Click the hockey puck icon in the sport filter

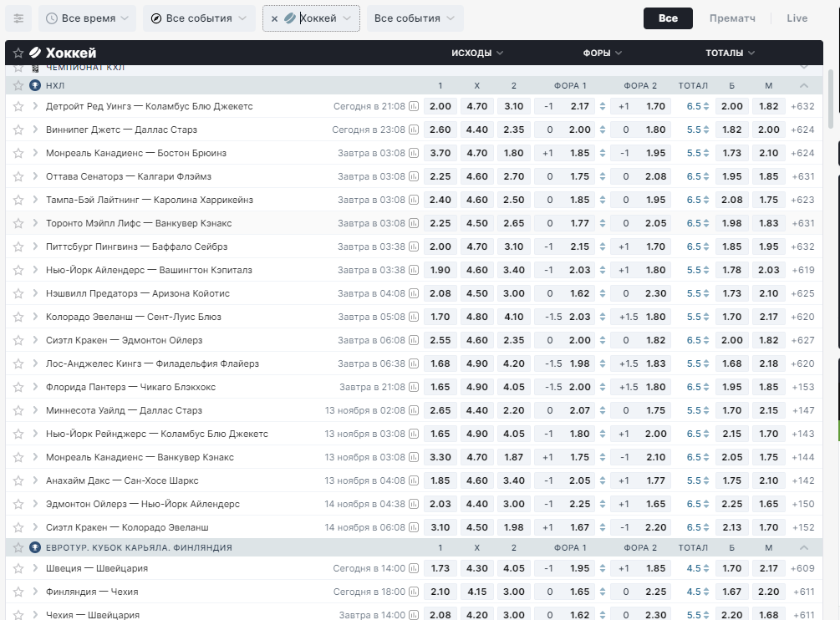tap(290, 18)
